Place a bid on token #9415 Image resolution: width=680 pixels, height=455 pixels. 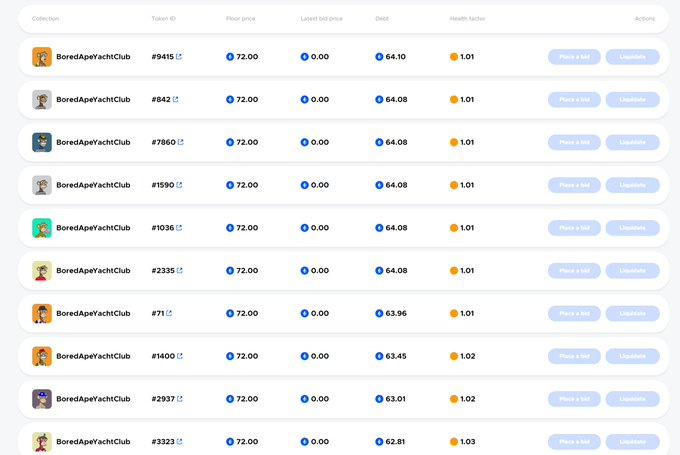click(574, 57)
